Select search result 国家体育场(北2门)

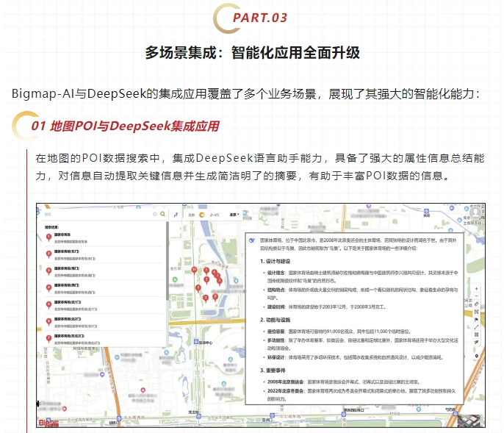pos(104,322)
